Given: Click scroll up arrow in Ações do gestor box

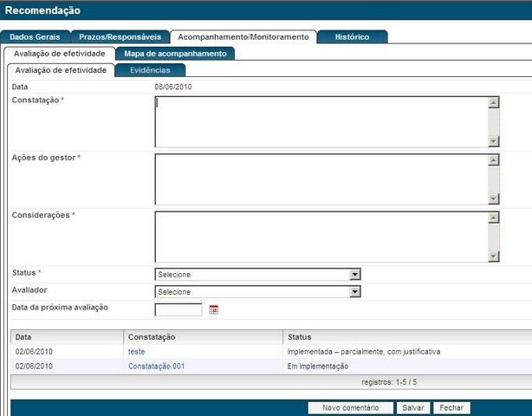Looking at the screenshot, I should click(x=494, y=159).
